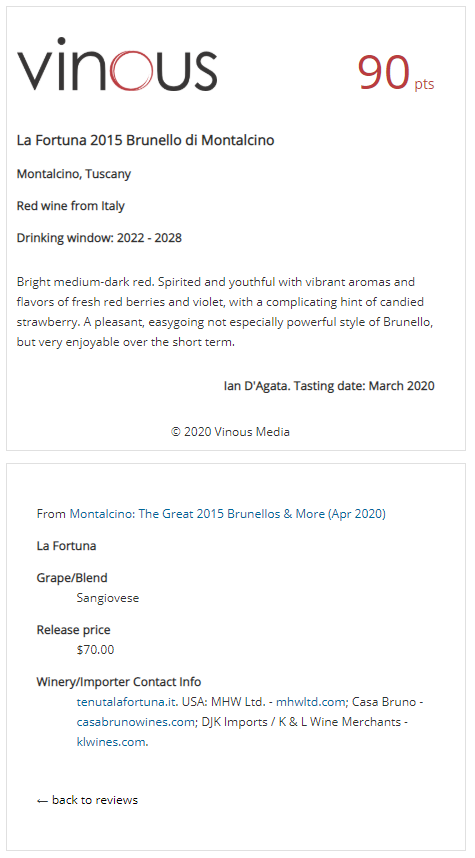Click the Sangiovese grape value
Viewport: 475px width, 858px height.
tap(108, 598)
